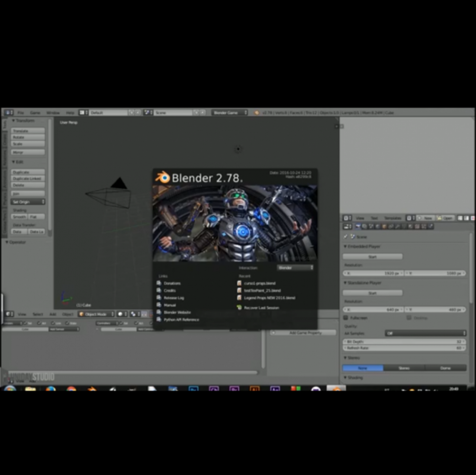Open the Templates menu in text editor
The width and height of the screenshot is (476, 475).
[393, 218]
